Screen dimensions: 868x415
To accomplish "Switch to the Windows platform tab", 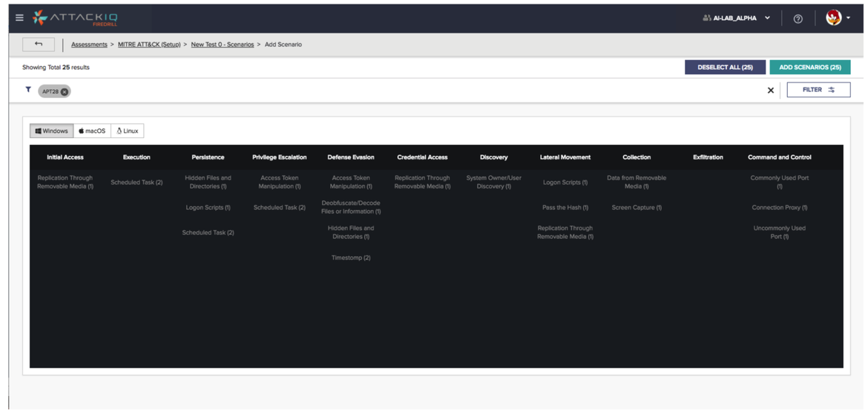I will click(x=52, y=131).
